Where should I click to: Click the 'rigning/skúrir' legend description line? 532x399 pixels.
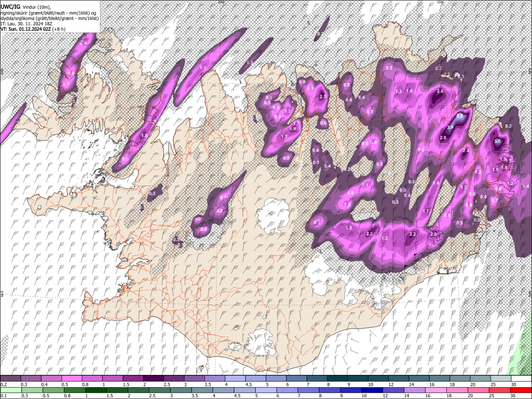49,13
